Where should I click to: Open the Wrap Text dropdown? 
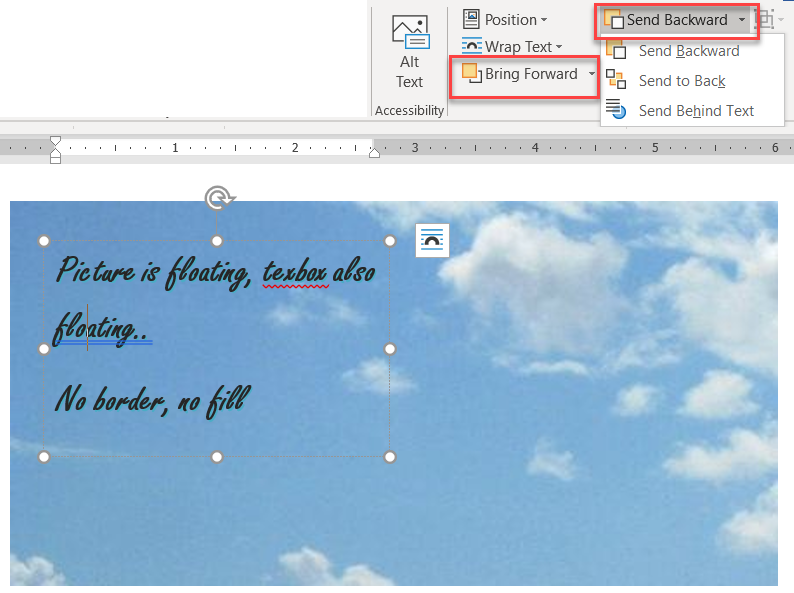(x=512, y=47)
